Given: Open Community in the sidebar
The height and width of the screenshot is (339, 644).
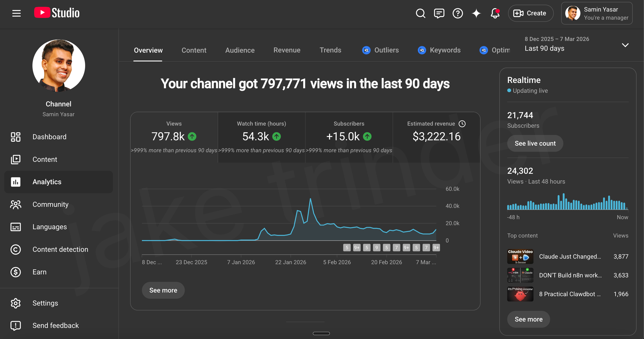Looking at the screenshot, I should (50, 204).
